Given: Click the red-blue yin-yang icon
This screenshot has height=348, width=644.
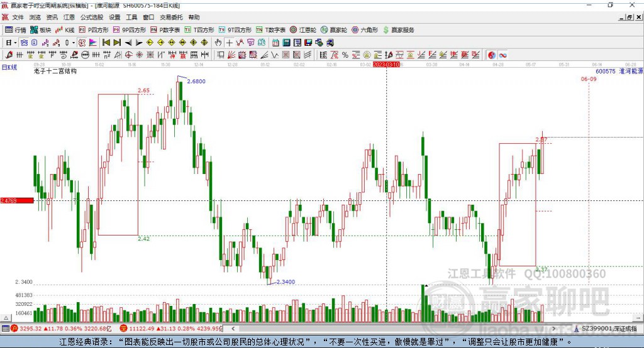Looking at the screenshot, I should (492, 55).
